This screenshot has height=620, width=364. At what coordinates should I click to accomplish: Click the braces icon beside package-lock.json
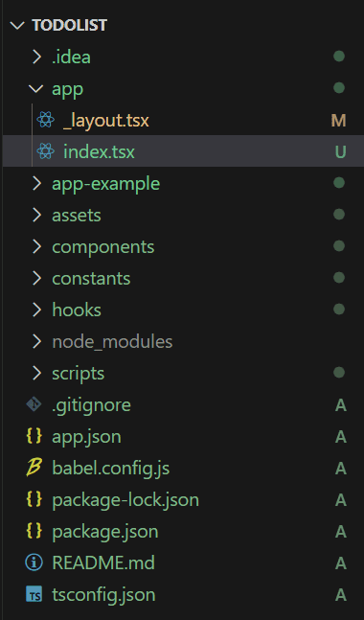[x=34, y=499]
